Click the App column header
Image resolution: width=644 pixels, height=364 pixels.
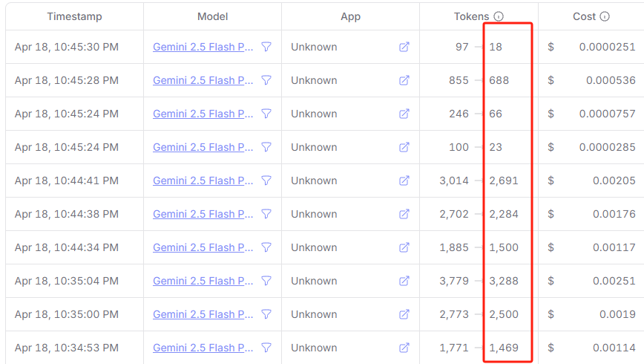pos(350,16)
